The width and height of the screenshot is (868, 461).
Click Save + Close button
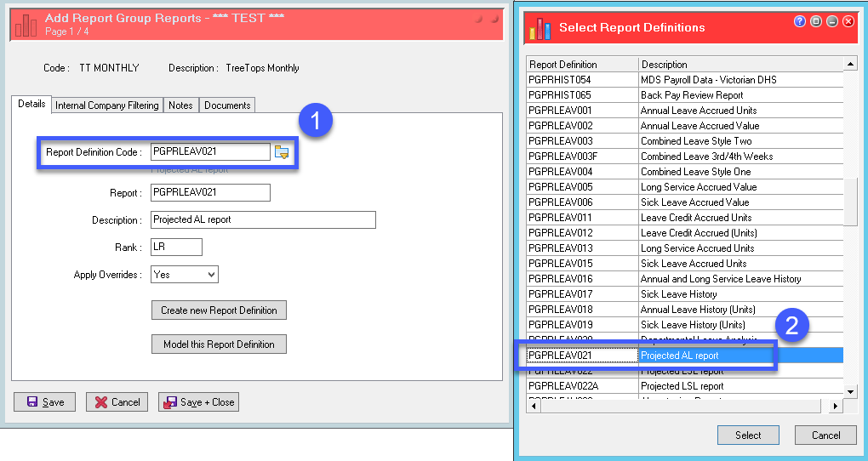tap(198, 402)
